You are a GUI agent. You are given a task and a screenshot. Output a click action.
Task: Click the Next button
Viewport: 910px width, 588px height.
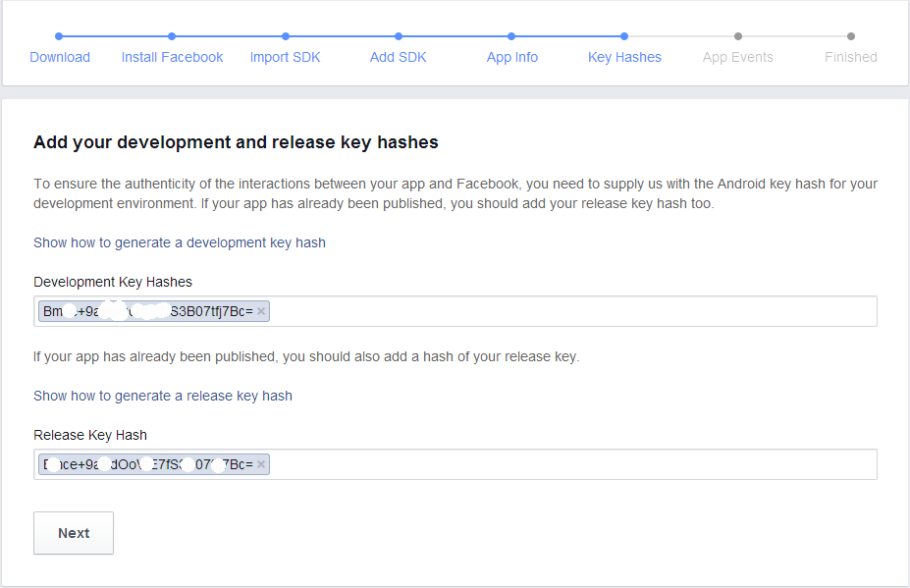point(74,533)
